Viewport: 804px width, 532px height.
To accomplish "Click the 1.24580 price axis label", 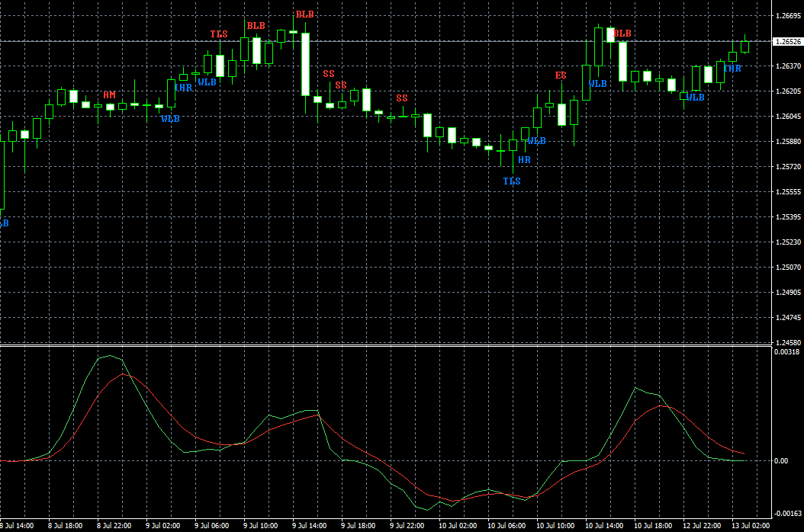I will pos(787,343).
